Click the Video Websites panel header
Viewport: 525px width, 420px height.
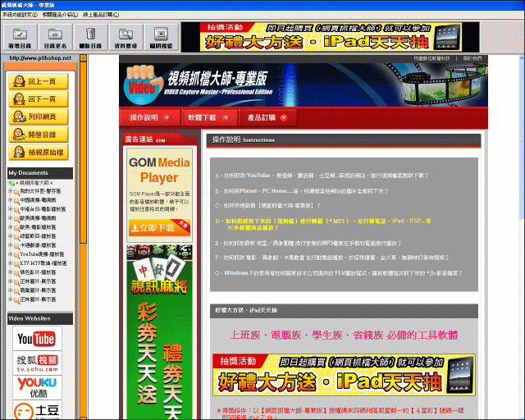tap(40, 319)
